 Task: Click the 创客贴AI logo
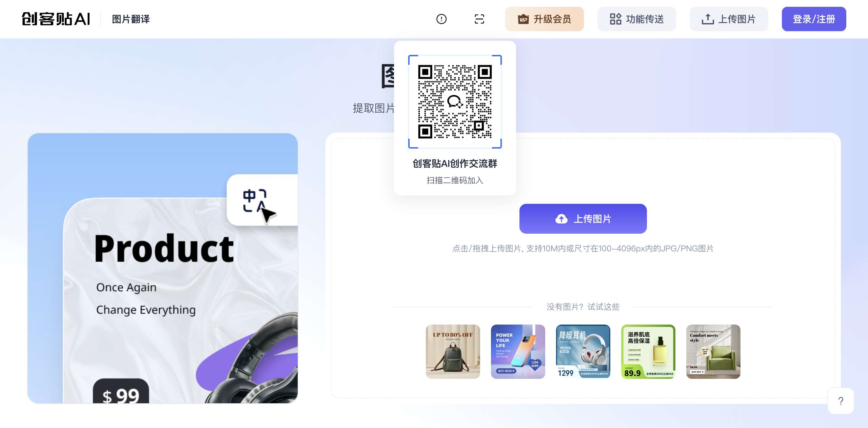coord(56,19)
